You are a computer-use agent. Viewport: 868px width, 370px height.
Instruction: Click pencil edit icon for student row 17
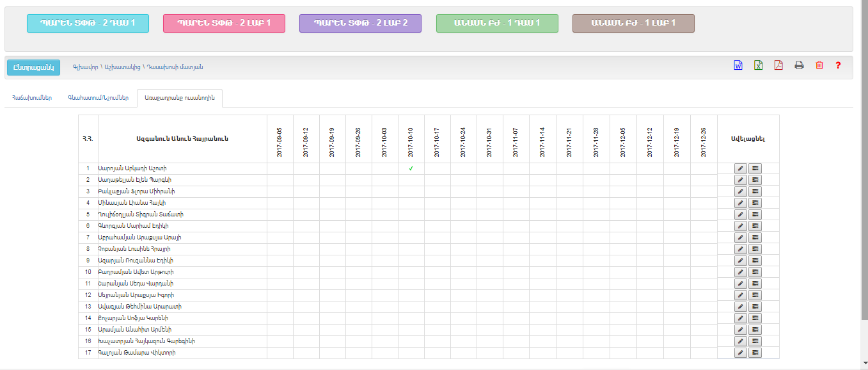(741, 353)
